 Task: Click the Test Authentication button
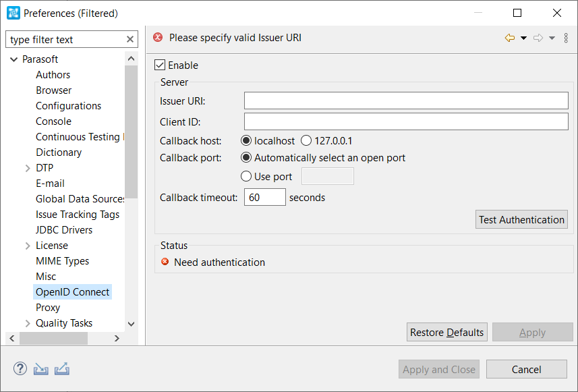521,219
